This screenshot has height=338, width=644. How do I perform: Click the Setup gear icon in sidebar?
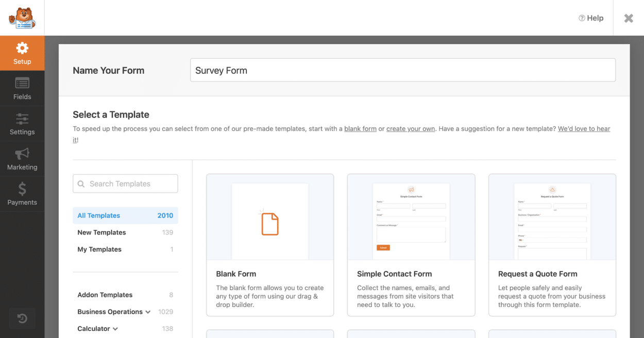[x=22, y=48]
